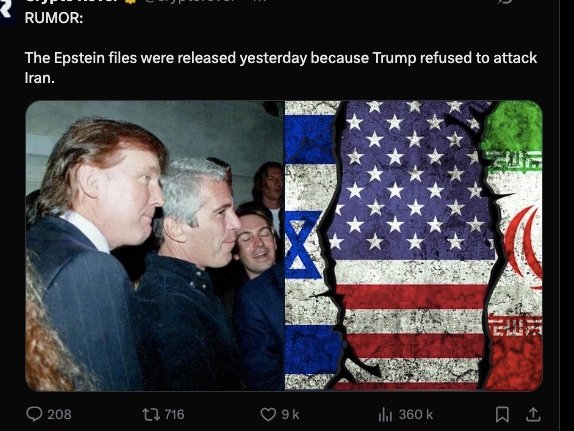Repost using the retweet arrows icon
Screen dimensions: 574x431
pyautogui.click(x=150, y=415)
